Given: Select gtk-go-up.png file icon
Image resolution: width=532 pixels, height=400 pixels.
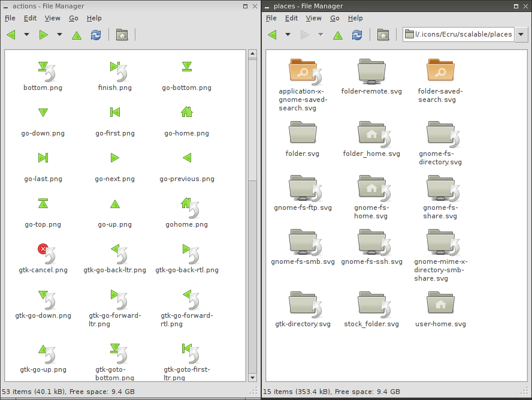Looking at the screenshot, I should [x=47, y=354].
